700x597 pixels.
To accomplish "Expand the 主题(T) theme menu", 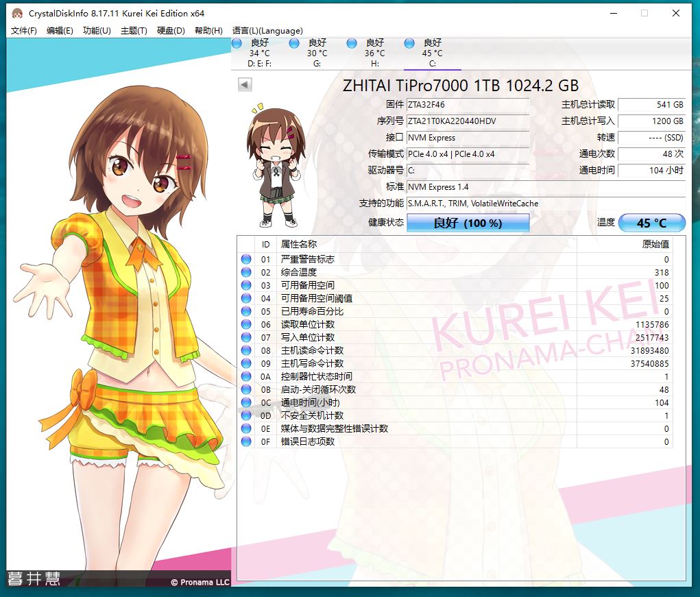I will [x=134, y=30].
